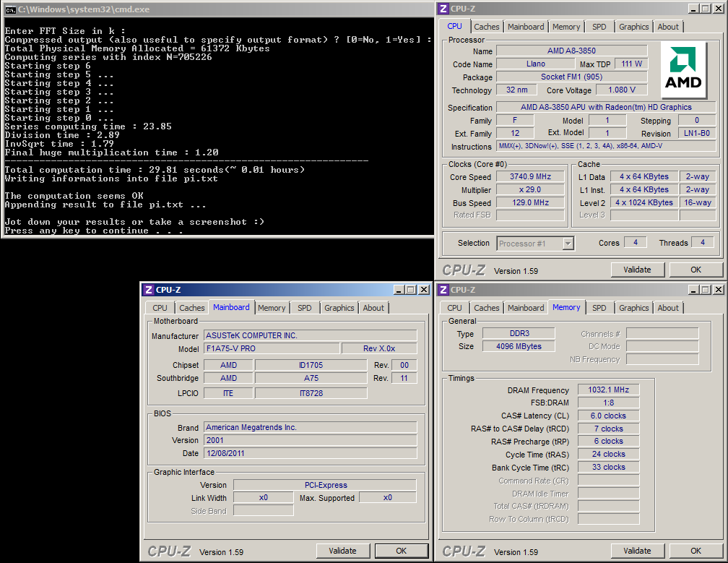Switch to Caches tab in Mainboard window
The image size is (728, 563).
click(192, 308)
